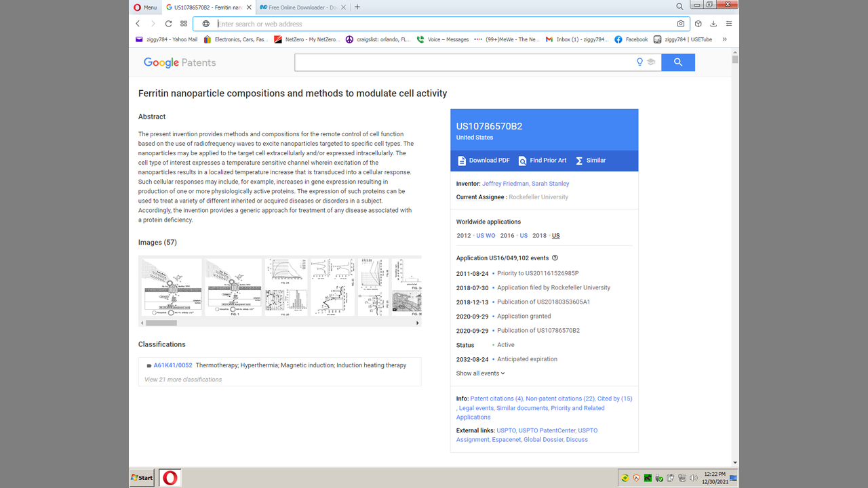Open the browser downloads icon
This screenshot has width=868, height=488.
(713, 24)
